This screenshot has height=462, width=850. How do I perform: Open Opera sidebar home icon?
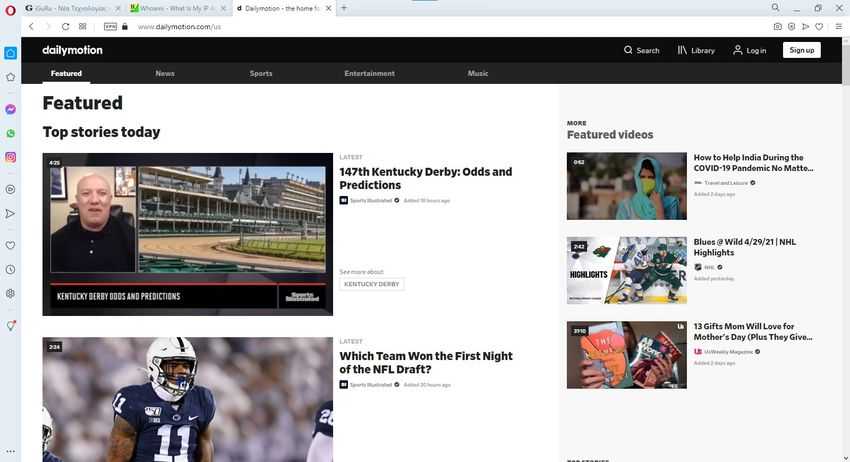(10, 53)
